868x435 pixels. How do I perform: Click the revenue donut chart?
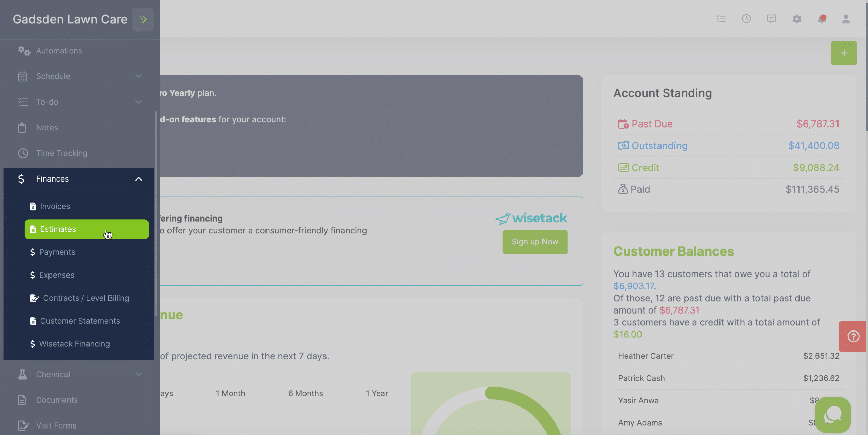click(x=491, y=404)
